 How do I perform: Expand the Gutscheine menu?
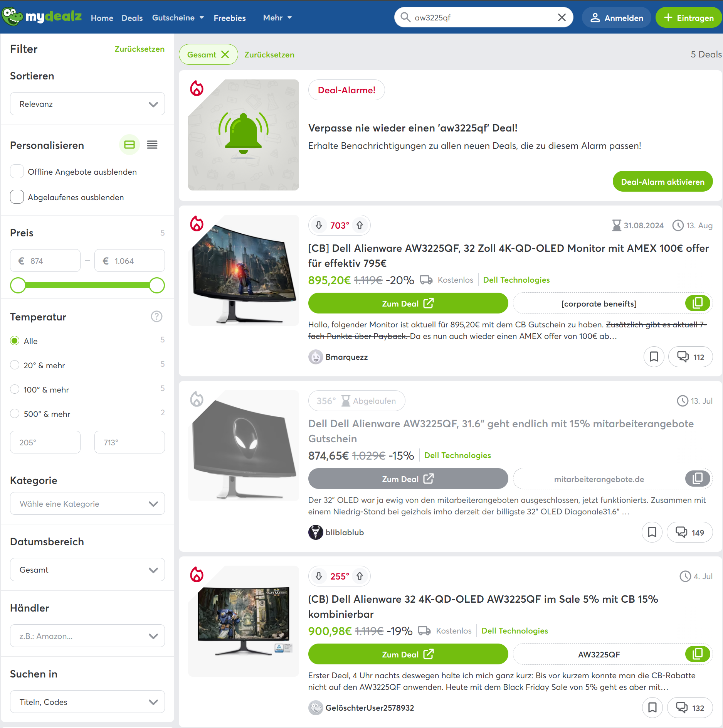click(178, 18)
